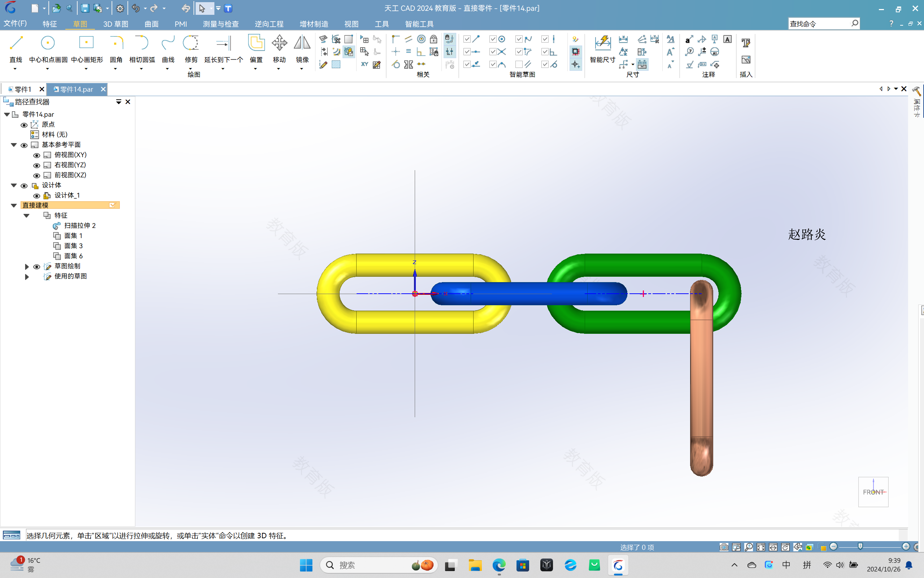Screen dimensions: 924x578
Task: Select 扫描拉伸 2 in the feature tree
Action: pos(79,225)
